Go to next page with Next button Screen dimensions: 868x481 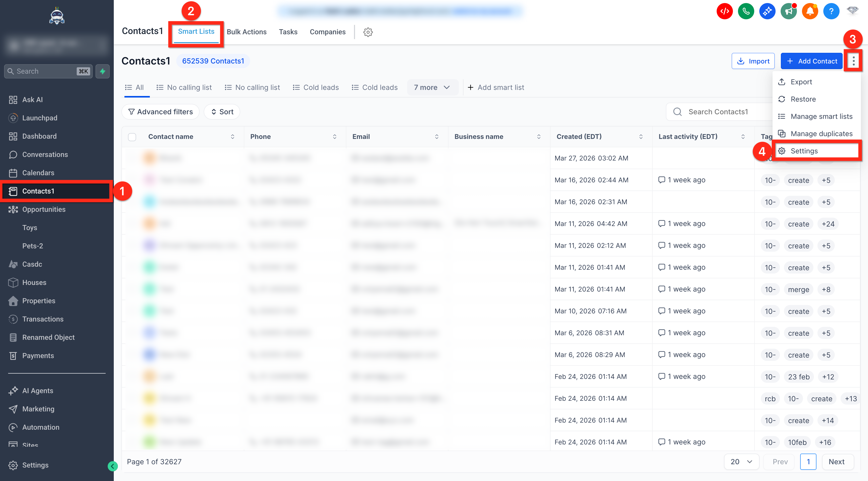click(x=837, y=462)
